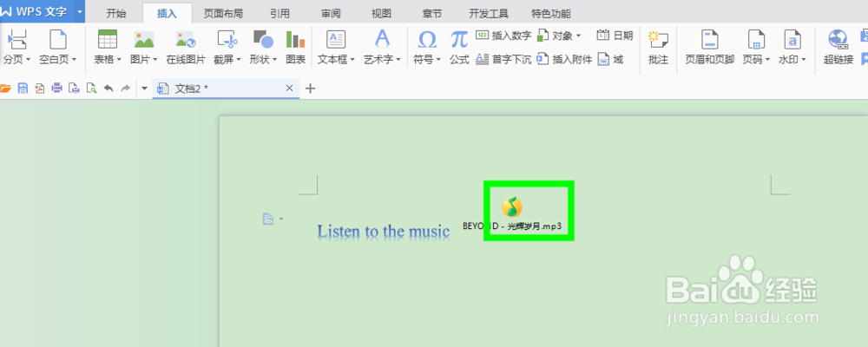Expand the 截屏 dropdown arrow
Image resolution: width=868 pixels, height=347 pixels.
239,59
